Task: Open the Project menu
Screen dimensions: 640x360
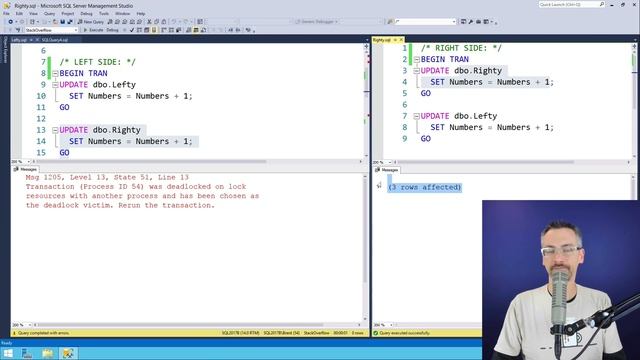Action: tap(68, 13)
